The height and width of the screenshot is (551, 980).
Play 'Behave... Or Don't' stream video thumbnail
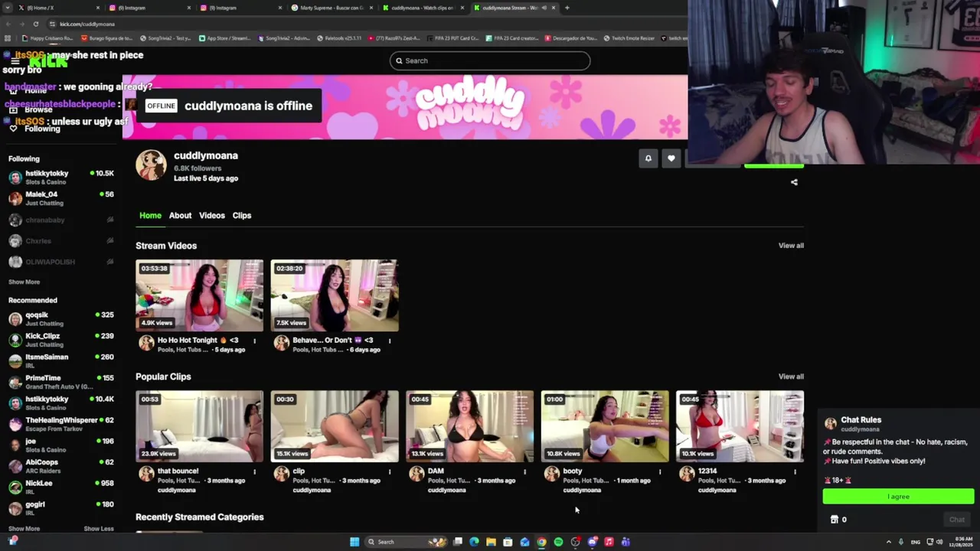[335, 295]
